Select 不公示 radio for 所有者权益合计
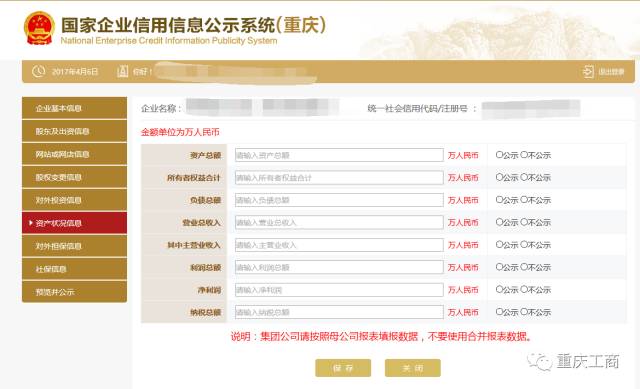This screenshot has width=640, height=389. 524,177
